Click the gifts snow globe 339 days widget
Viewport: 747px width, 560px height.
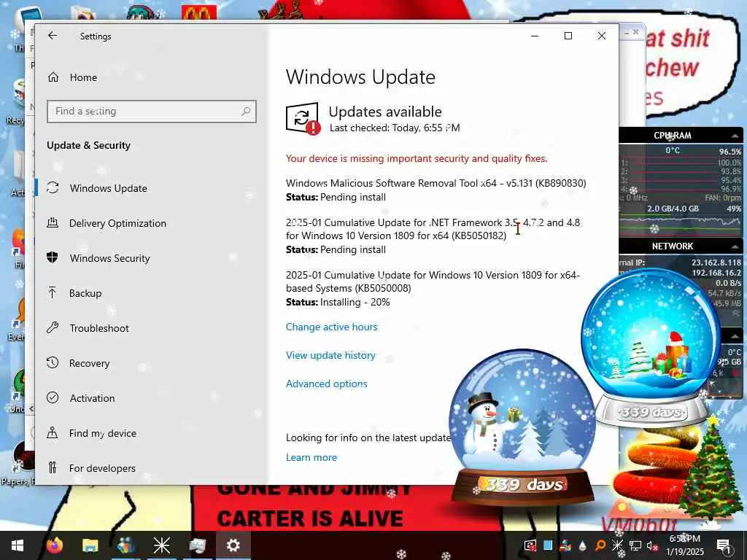coord(651,348)
